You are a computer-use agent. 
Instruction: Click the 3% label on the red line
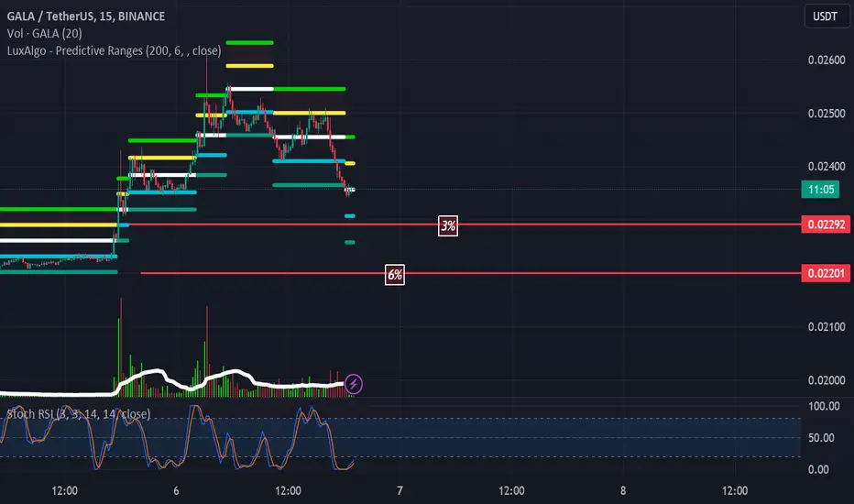(x=448, y=225)
